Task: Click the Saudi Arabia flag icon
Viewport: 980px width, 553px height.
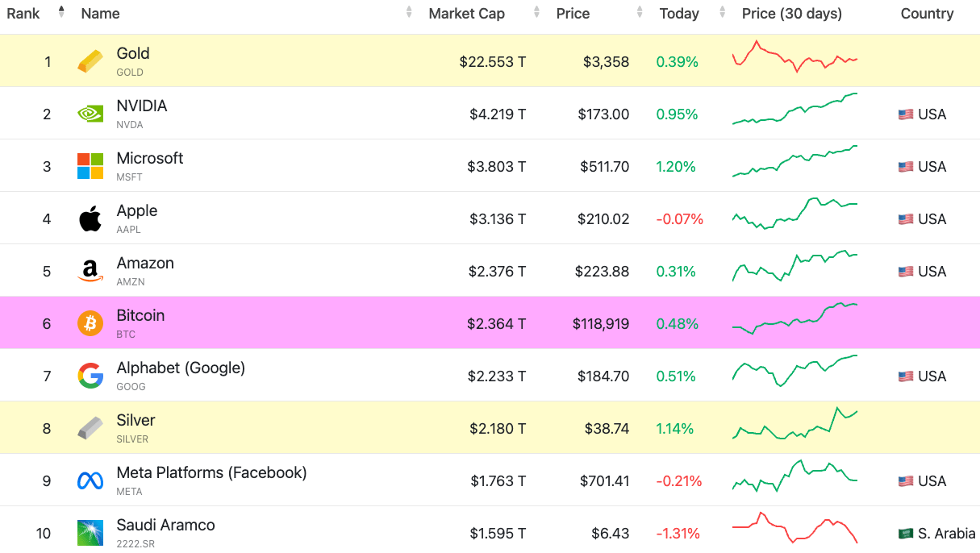Action: (x=906, y=534)
